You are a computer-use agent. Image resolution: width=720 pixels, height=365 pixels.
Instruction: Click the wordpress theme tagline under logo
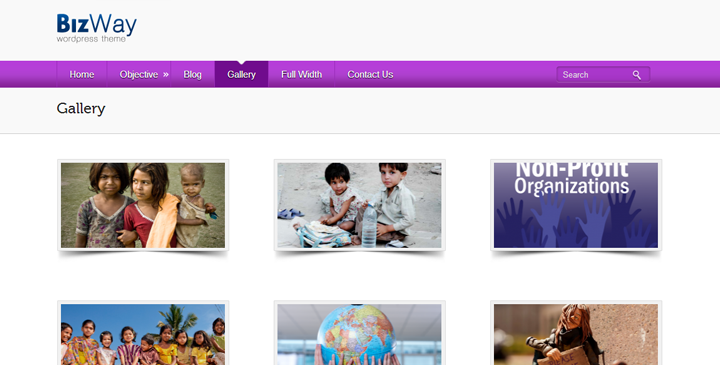pyautogui.click(x=91, y=39)
